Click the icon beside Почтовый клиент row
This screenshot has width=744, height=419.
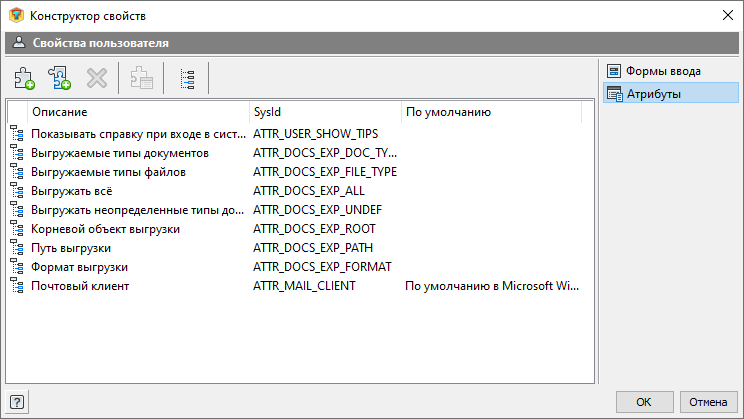click(x=17, y=286)
